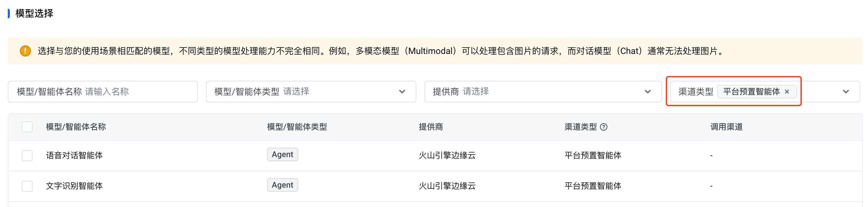Click the Agent tag of 文字识别智能体
The image size is (868, 207).
(x=282, y=185)
